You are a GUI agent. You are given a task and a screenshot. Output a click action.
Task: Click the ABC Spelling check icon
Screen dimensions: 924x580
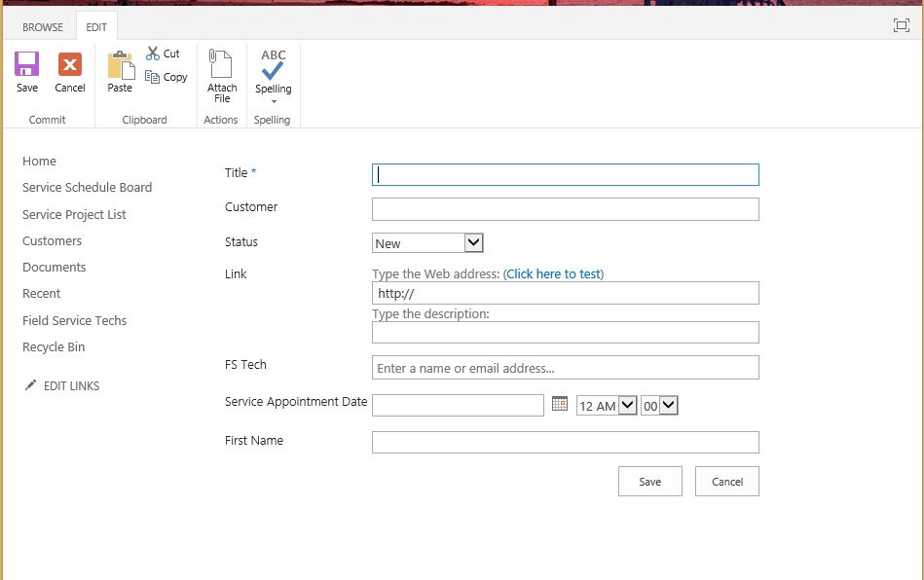[x=273, y=64]
